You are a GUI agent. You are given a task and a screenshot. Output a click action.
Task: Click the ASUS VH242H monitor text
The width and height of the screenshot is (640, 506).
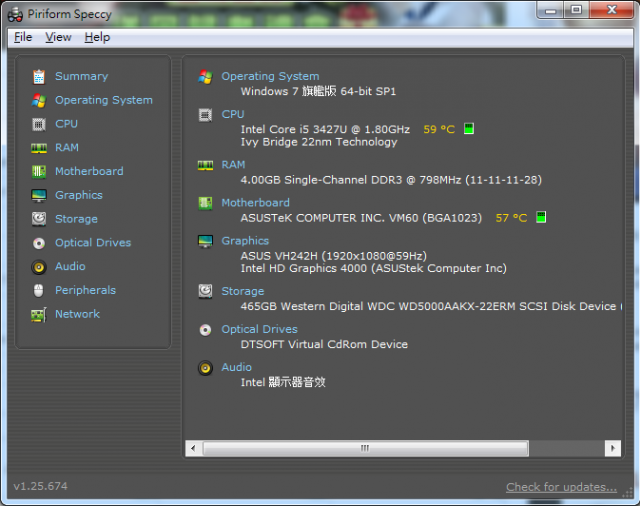333,256
